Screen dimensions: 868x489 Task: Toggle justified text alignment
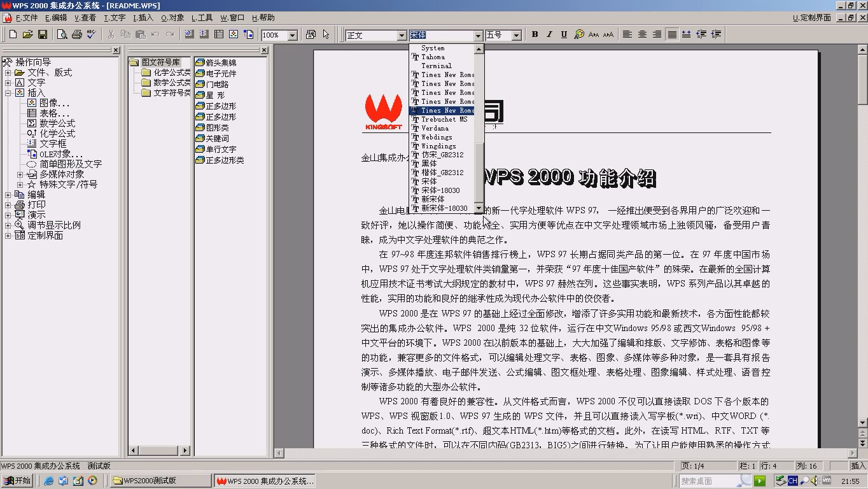point(672,34)
